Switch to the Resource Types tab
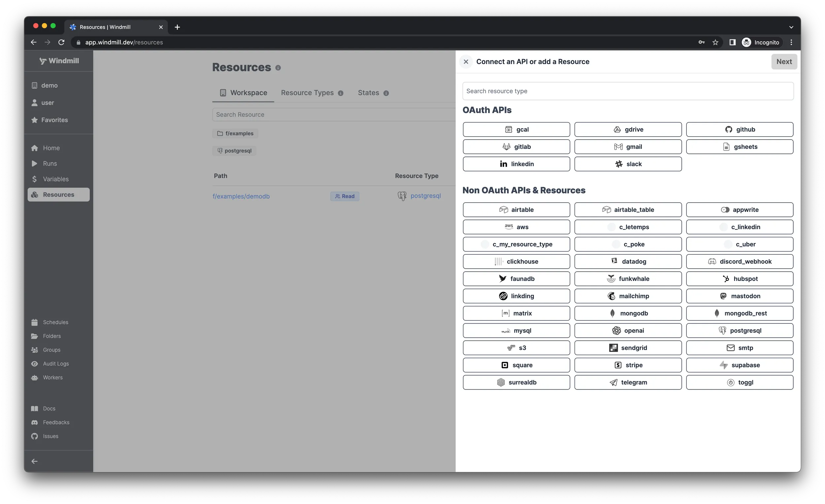Viewport: 825px width, 504px height. click(x=307, y=93)
